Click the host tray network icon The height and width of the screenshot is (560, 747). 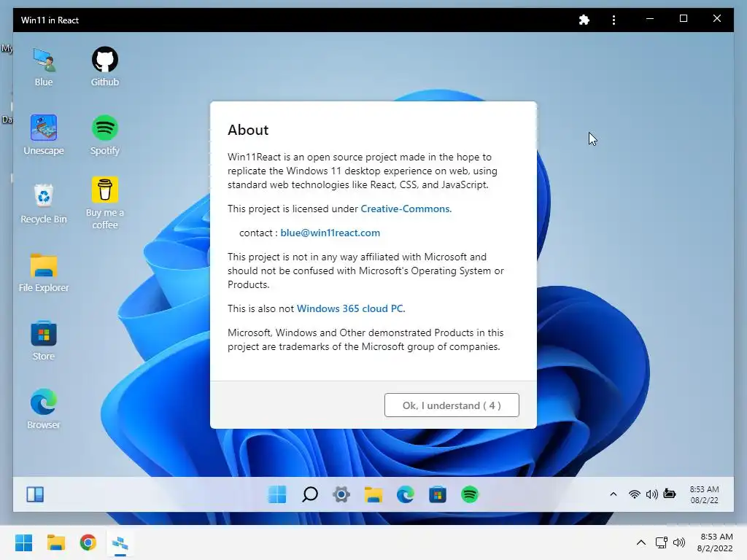tap(661, 542)
